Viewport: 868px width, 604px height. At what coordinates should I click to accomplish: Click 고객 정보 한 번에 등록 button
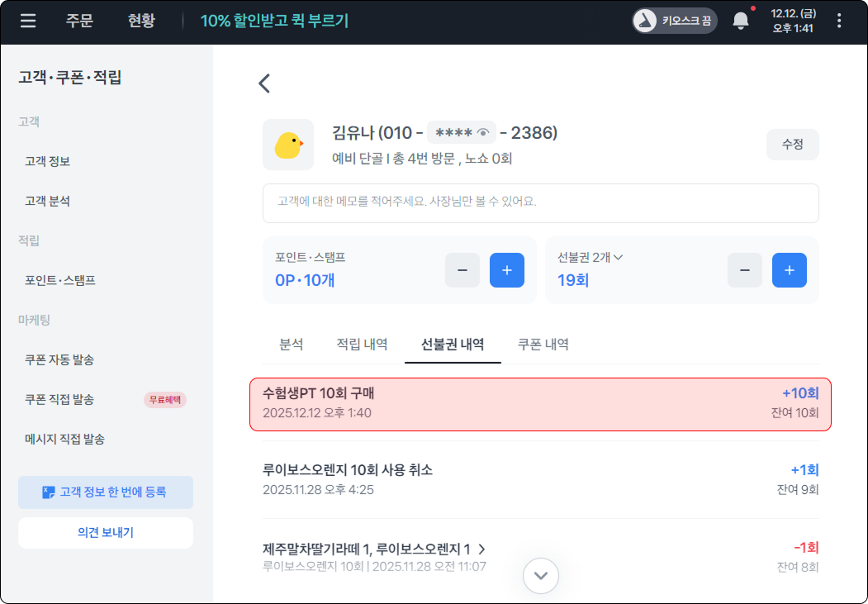tap(106, 492)
